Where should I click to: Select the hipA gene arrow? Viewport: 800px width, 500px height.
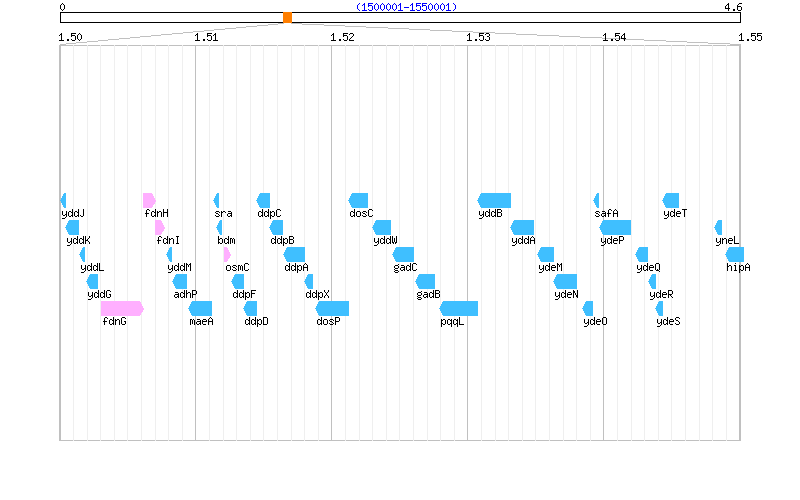(x=735, y=254)
